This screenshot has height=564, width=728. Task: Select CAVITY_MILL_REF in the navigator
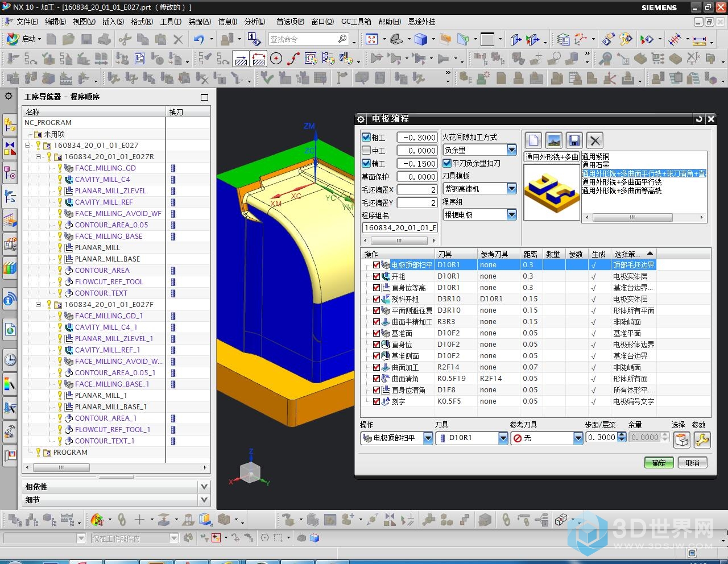104,202
